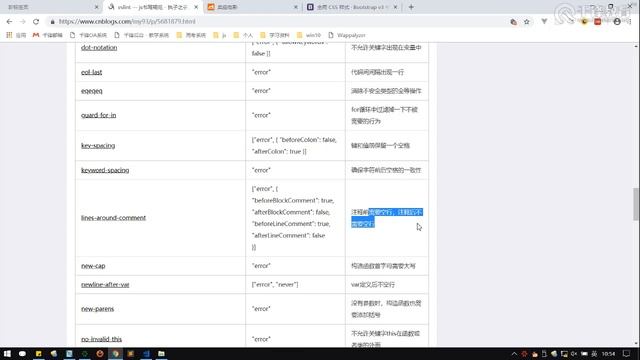Switch to the eslint cnblogs tab
This screenshot has height=360, width=640.
pyautogui.click(x=153, y=7)
